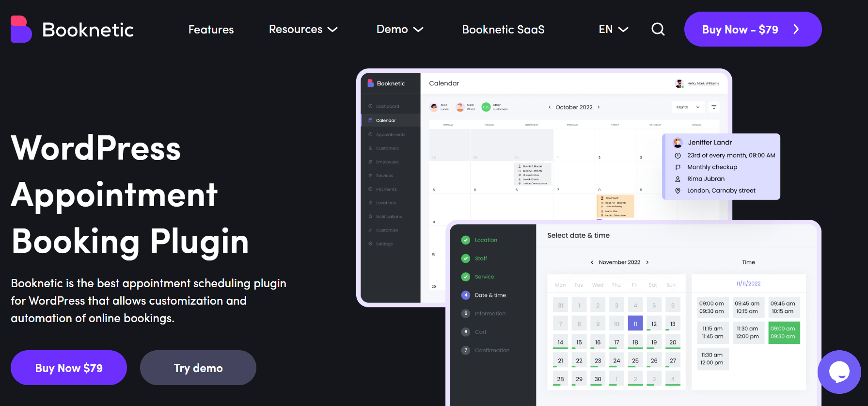Open the search magnifier icon
The height and width of the screenshot is (406, 868).
[x=658, y=29]
